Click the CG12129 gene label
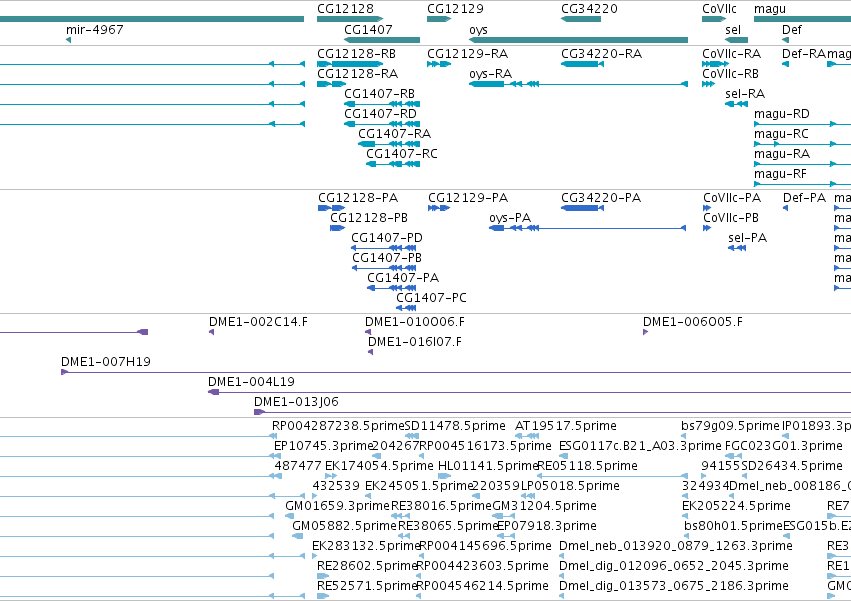Image resolution: width=851 pixels, height=601 pixels. [455, 9]
